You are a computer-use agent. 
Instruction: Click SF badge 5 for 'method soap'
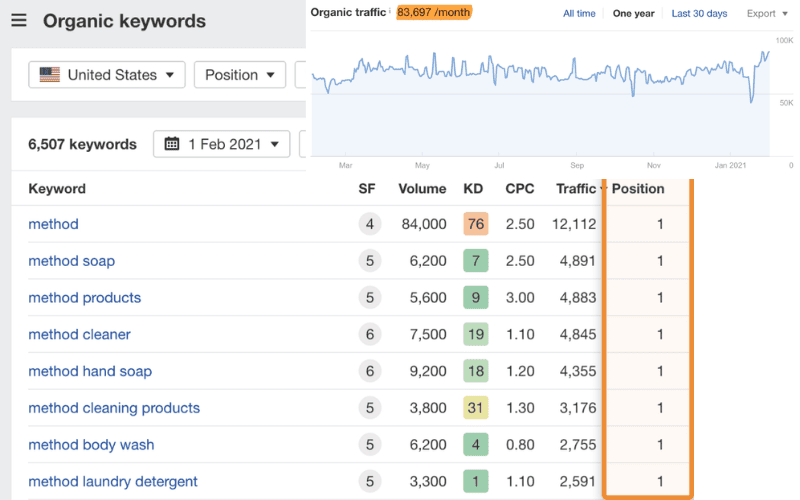[x=370, y=261]
